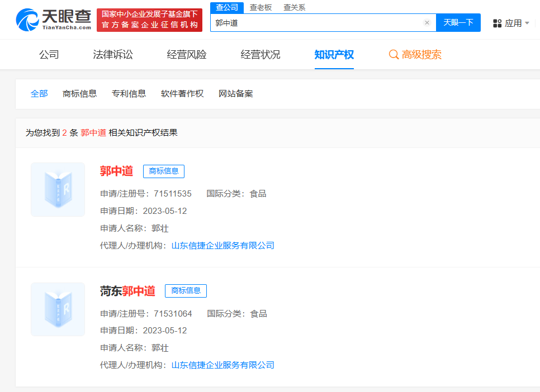Filter results by 商标信息

[79, 94]
